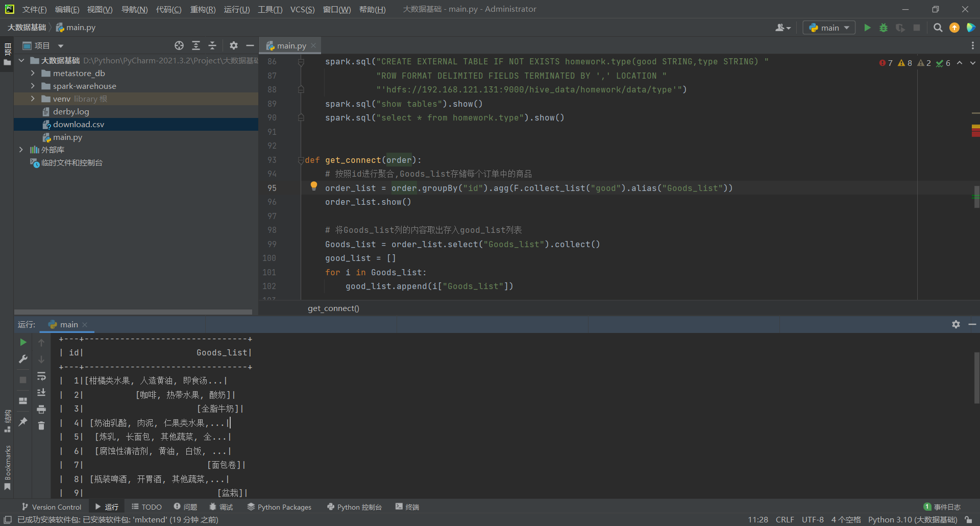The height and width of the screenshot is (526, 980).
Task: Change CRLF line separator in status bar
Action: [x=785, y=519]
